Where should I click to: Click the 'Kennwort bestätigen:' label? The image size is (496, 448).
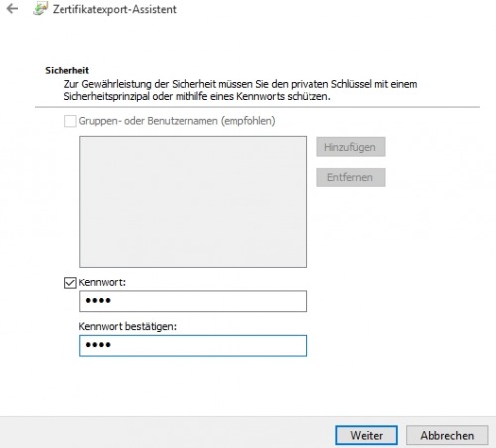coord(128,326)
